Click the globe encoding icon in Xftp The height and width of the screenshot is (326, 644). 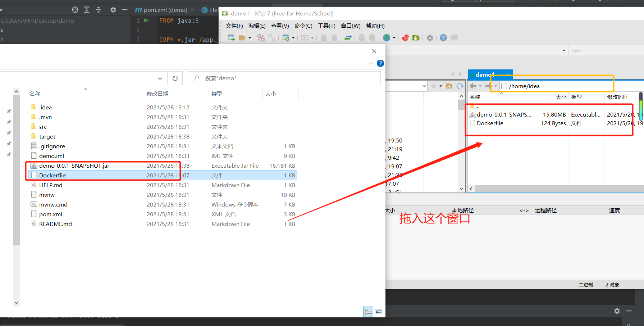pos(387,38)
